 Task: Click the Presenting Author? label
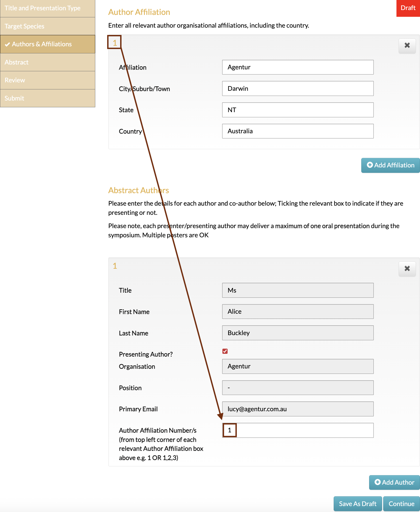pyautogui.click(x=146, y=354)
